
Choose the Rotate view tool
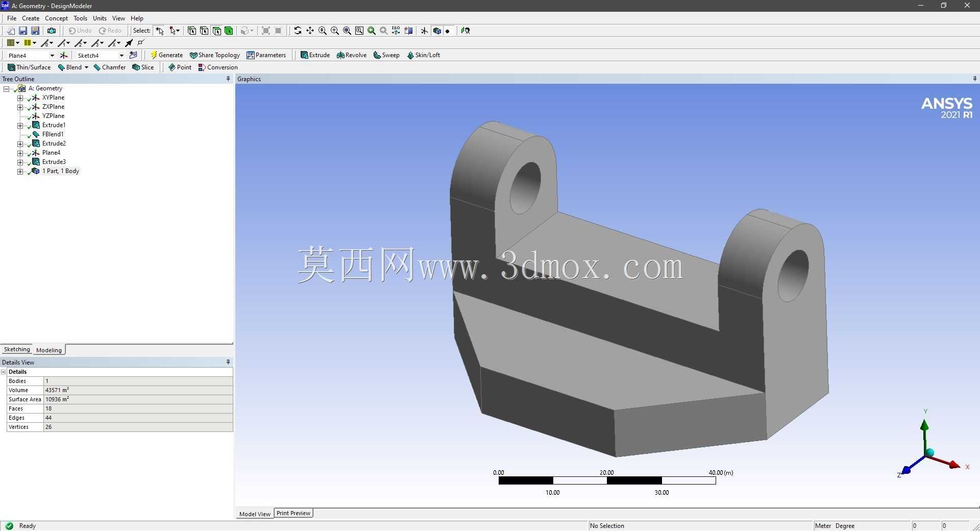coord(298,31)
